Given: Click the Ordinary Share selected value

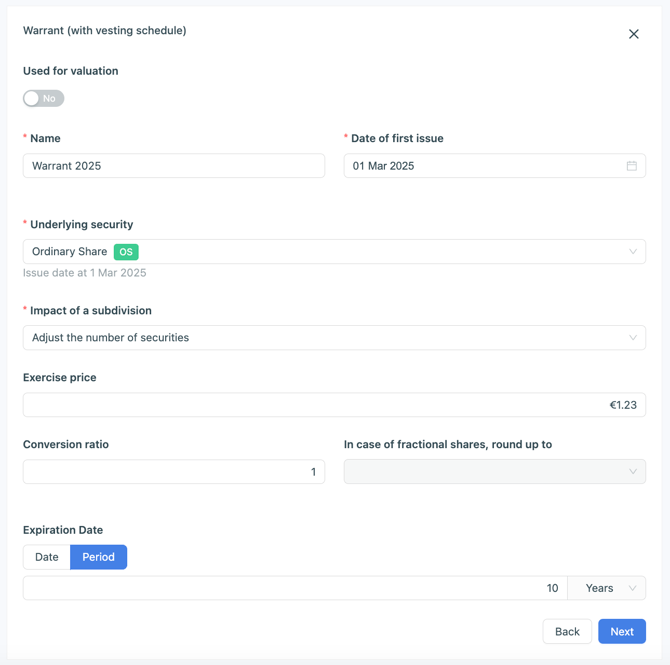Looking at the screenshot, I should (x=69, y=252).
